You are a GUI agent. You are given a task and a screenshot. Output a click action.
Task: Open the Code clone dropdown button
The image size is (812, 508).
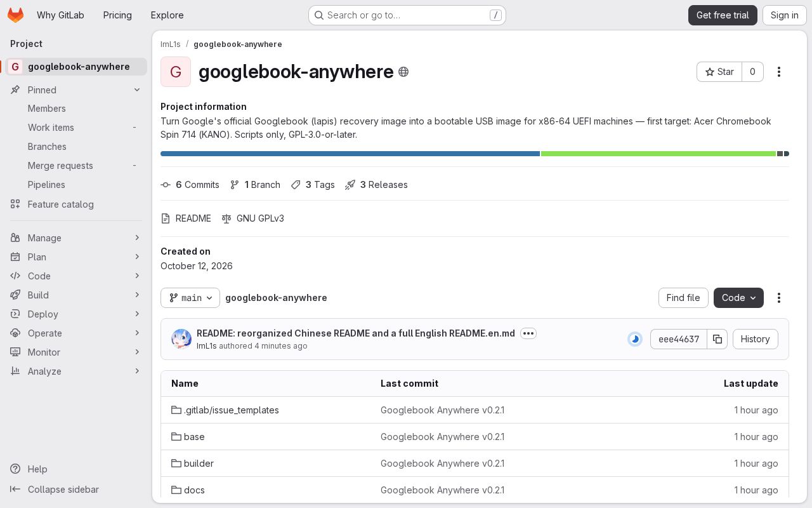point(738,298)
